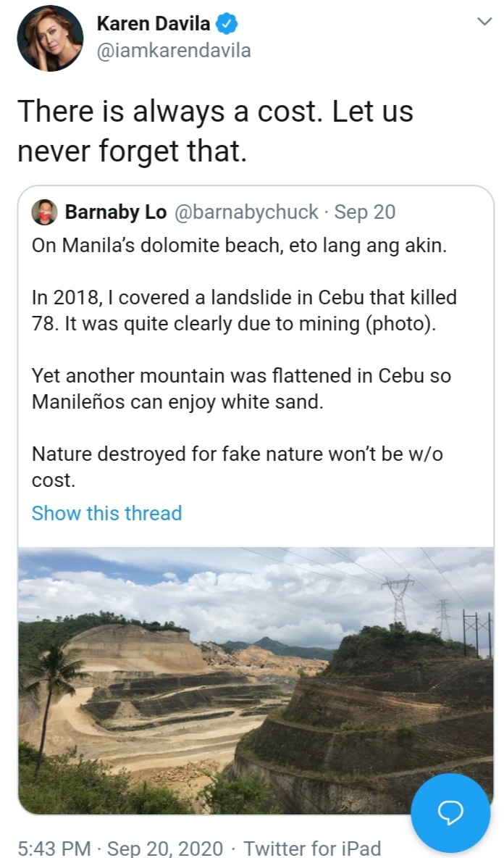Image resolution: width=504 pixels, height=858 pixels.
Task: Click the Karen Davila display name
Action: click(153, 24)
